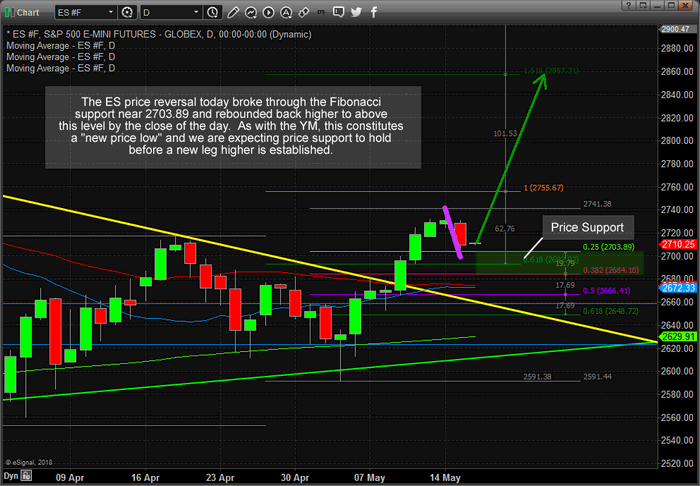Click the 0.25 (2703.89) Fibonacci label

pyautogui.click(x=608, y=247)
